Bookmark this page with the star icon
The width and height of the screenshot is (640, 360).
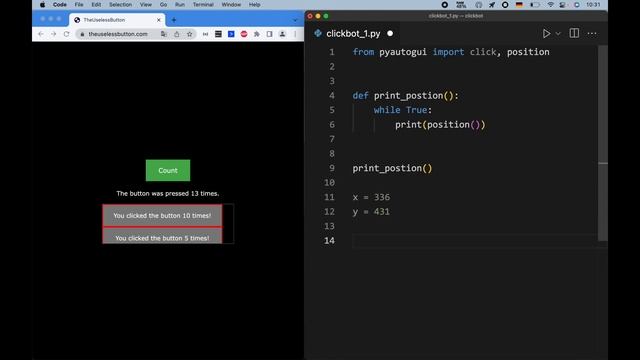pyautogui.click(x=189, y=34)
